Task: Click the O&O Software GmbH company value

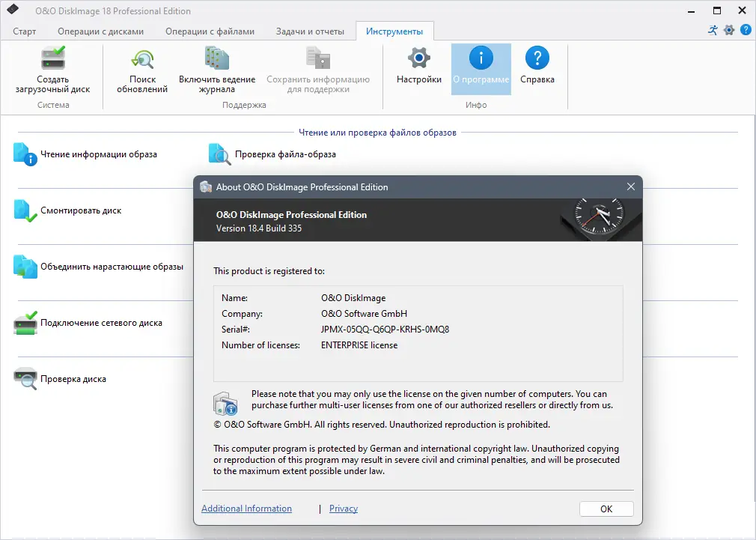Action: tap(364, 314)
